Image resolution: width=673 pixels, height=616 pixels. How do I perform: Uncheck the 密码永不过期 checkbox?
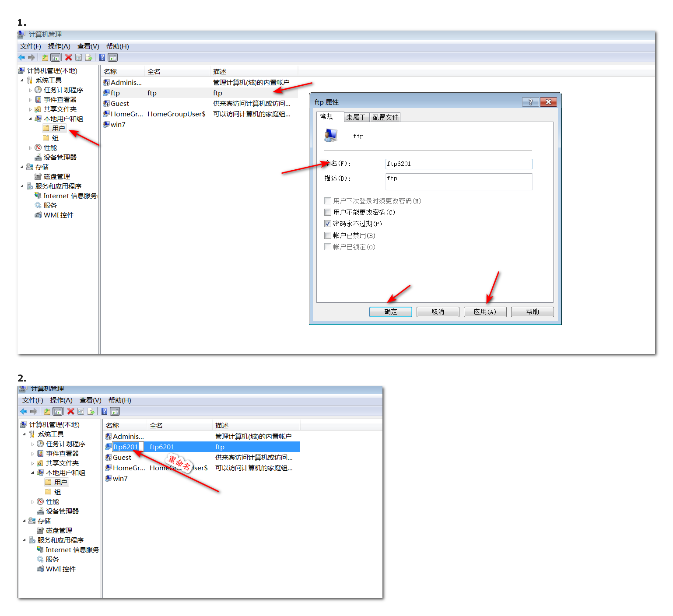point(328,224)
